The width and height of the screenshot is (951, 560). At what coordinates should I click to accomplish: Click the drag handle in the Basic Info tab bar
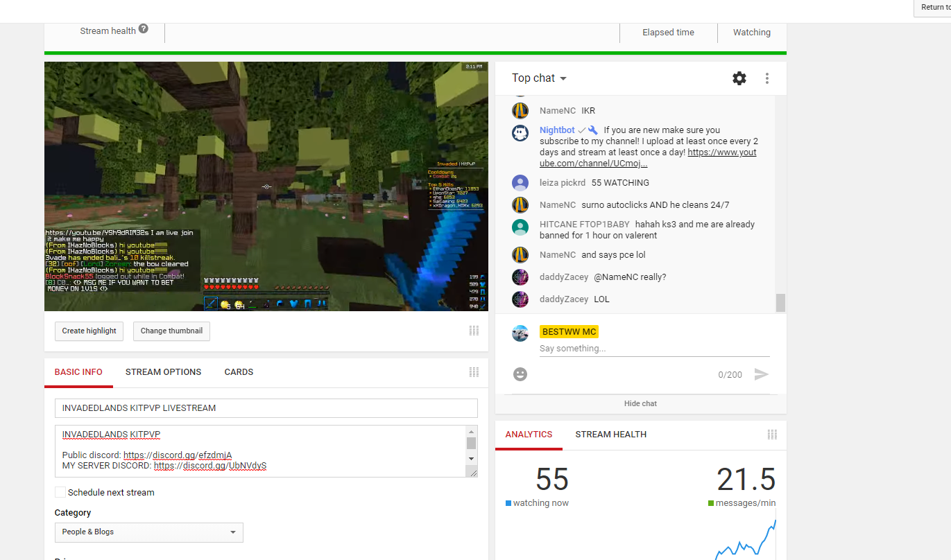[474, 372]
